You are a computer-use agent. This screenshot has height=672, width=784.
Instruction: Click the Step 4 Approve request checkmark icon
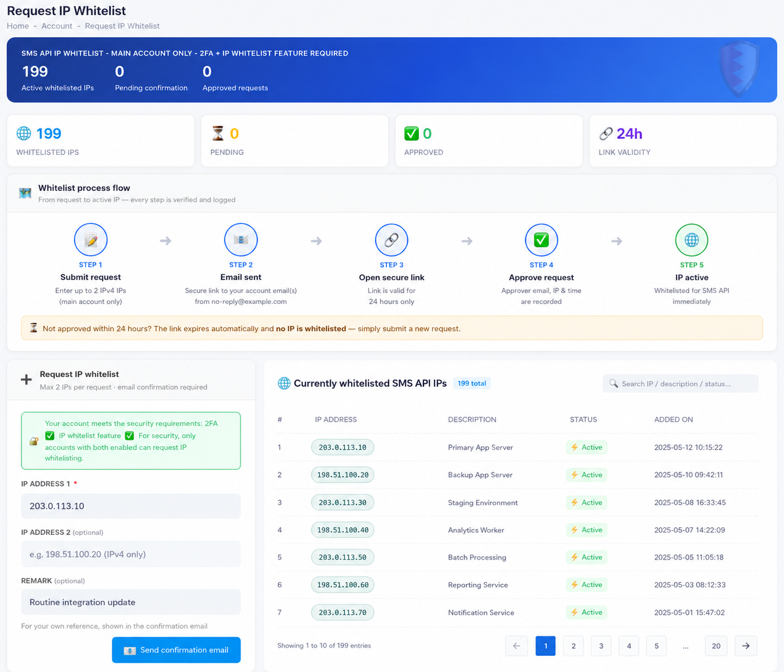tap(542, 240)
